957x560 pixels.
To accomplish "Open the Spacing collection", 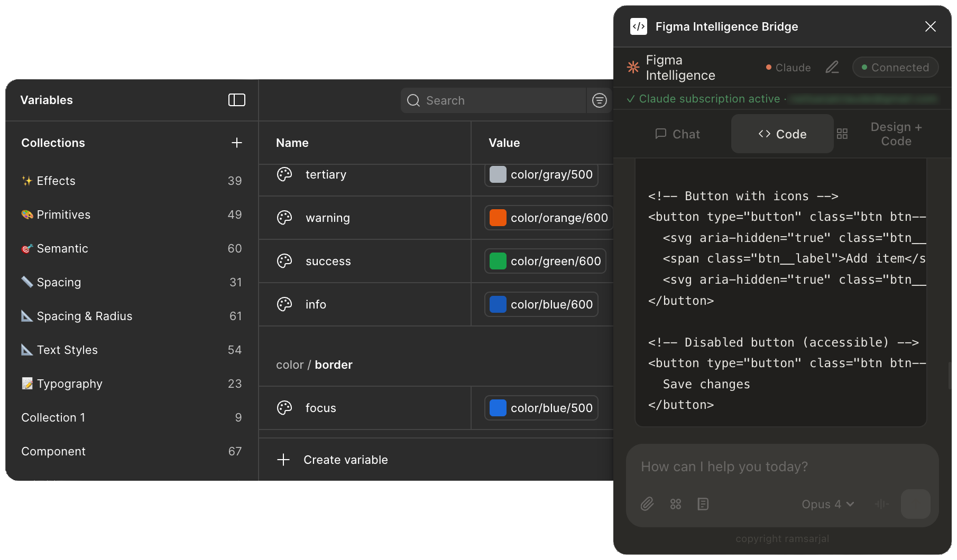I will pyautogui.click(x=131, y=282).
